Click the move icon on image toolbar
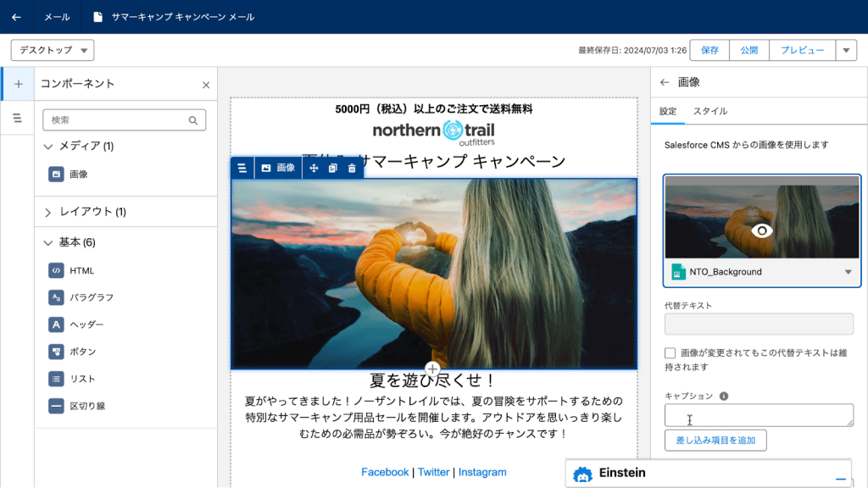868x488 pixels. (314, 169)
